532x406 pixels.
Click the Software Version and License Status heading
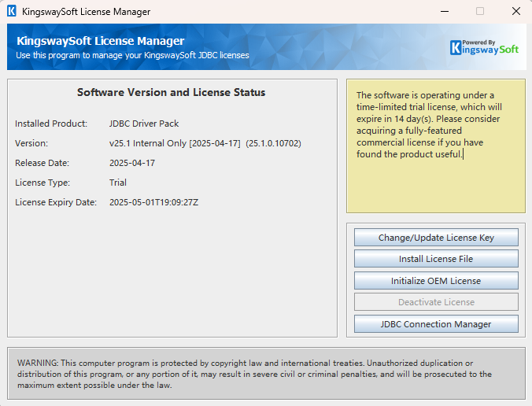(x=171, y=92)
